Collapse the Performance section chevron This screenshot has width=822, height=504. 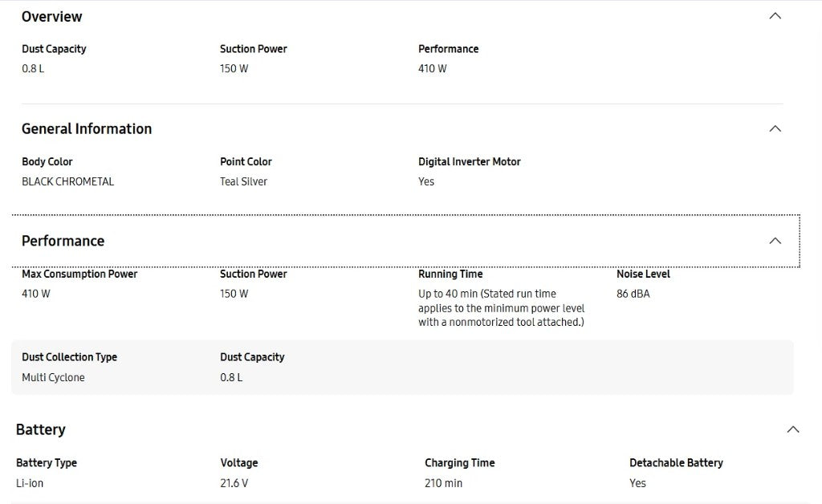tap(775, 241)
